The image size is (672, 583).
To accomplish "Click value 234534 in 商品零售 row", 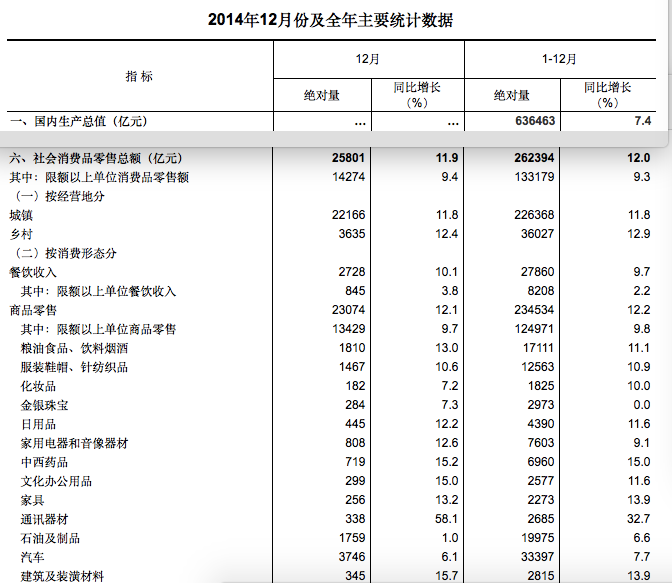I will click(534, 310).
